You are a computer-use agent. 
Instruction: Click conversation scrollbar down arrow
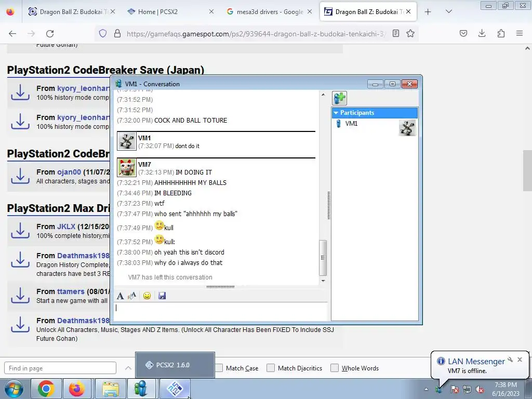click(x=323, y=281)
